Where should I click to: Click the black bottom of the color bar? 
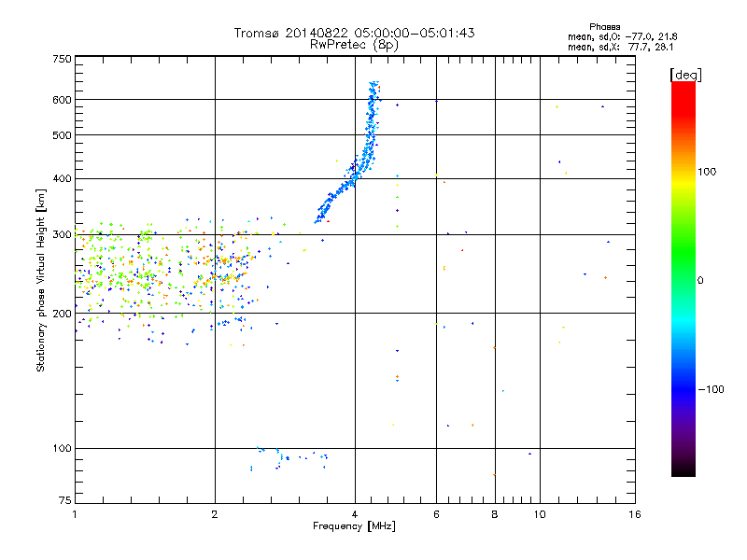684,469
